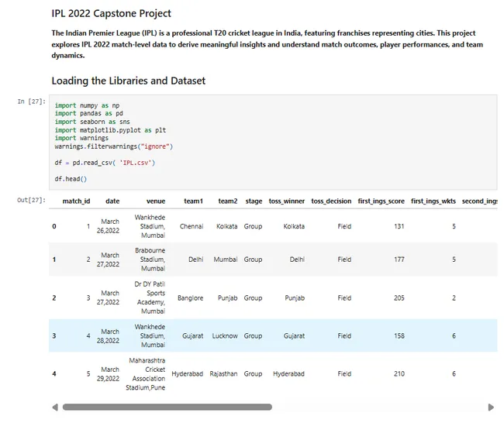Viewport: 504px width, 423px height.
Task: Click the first_ings_score column header
Action: pyautogui.click(x=381, y=201)
